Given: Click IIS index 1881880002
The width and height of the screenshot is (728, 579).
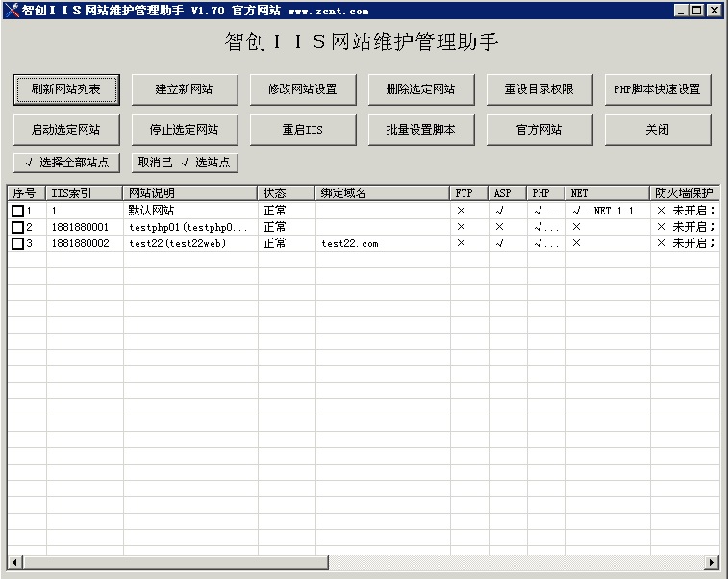Looking at the screenshot, I should (80, 243).
